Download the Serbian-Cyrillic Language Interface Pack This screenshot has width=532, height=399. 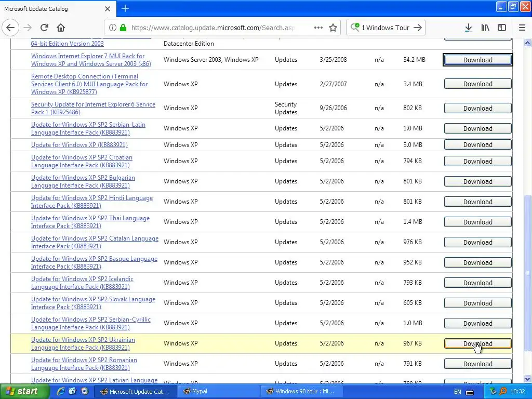(x=477, y=323)
